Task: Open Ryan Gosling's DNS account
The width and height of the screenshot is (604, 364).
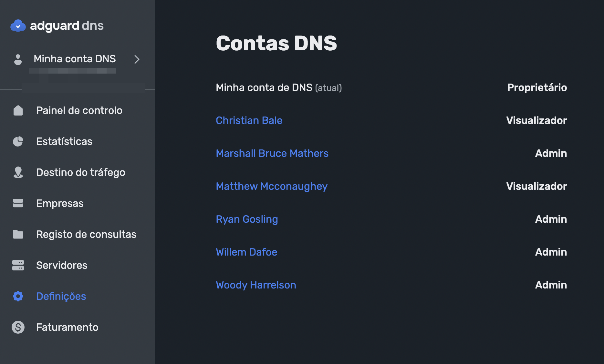Action: coord(247,219)
